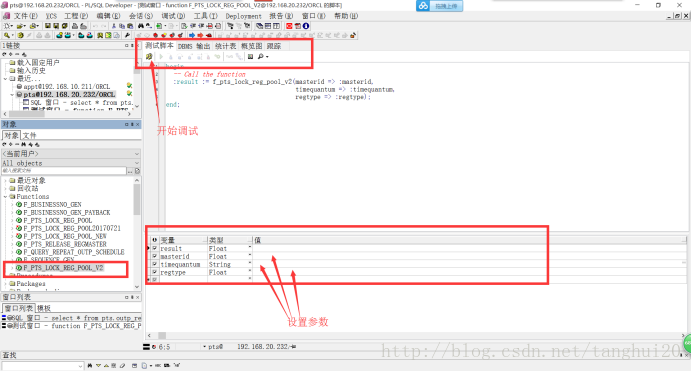Expand the recent objects folder in the objects tree
Screen dimensions: 692x371
[x=5, y=180]
